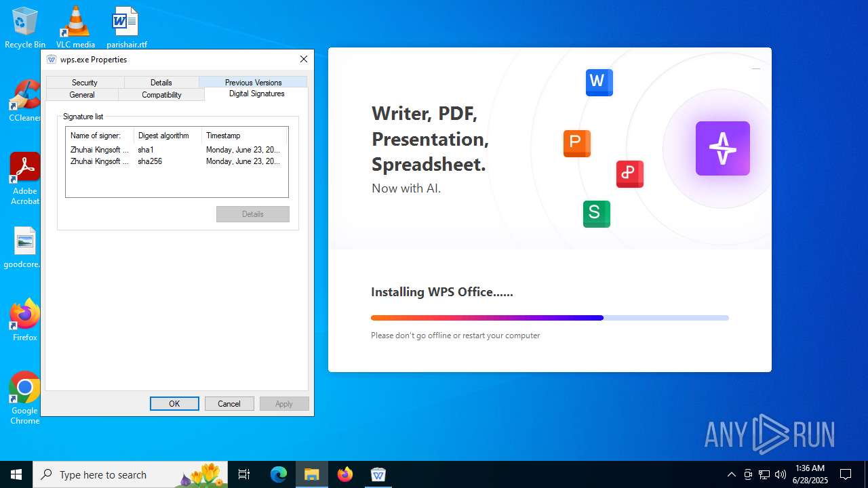This screenshot has width=868, height=488.
Task: Switch to the Compatibility tab
Action: click(161, 95)
